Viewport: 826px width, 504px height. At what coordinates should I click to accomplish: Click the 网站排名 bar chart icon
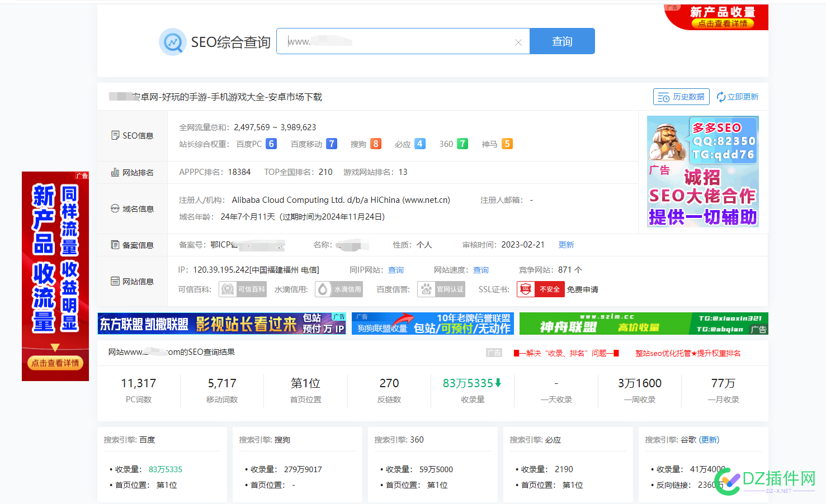click(115, 172)
